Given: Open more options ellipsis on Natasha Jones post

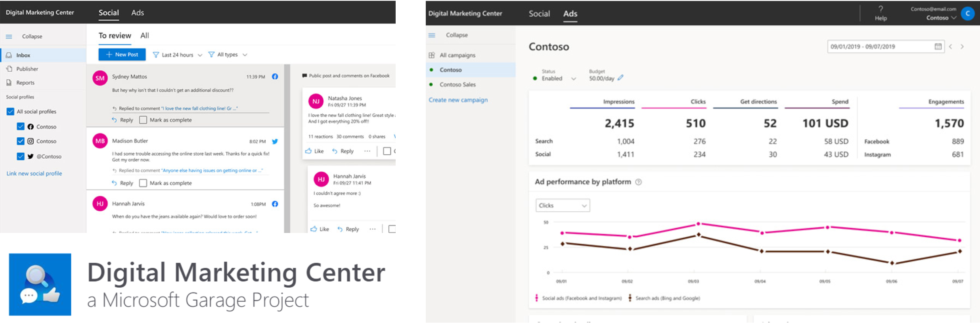Looking at the screenshot, I should (367, 151).
